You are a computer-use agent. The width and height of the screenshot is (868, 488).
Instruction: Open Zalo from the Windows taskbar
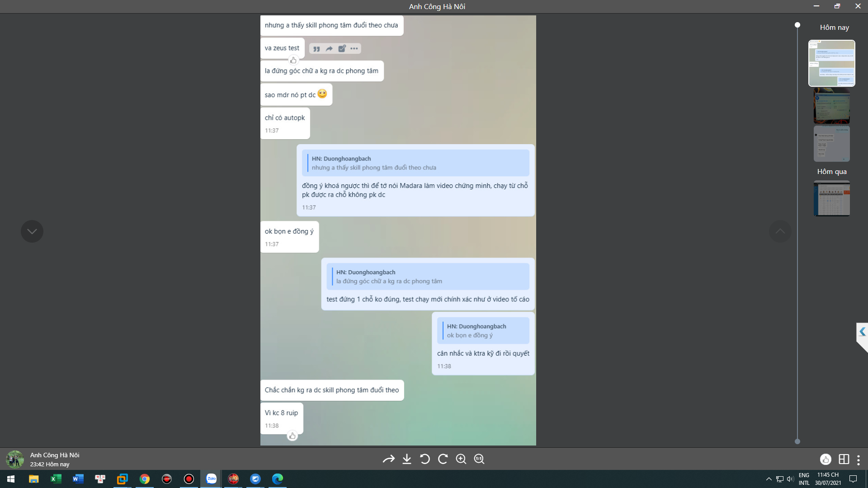coord(211,479)
